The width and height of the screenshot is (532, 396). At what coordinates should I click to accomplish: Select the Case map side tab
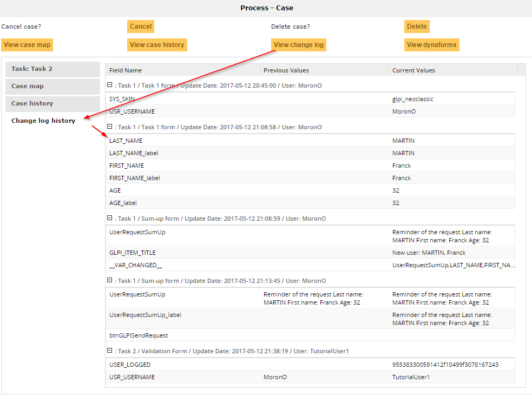point(52,87)
